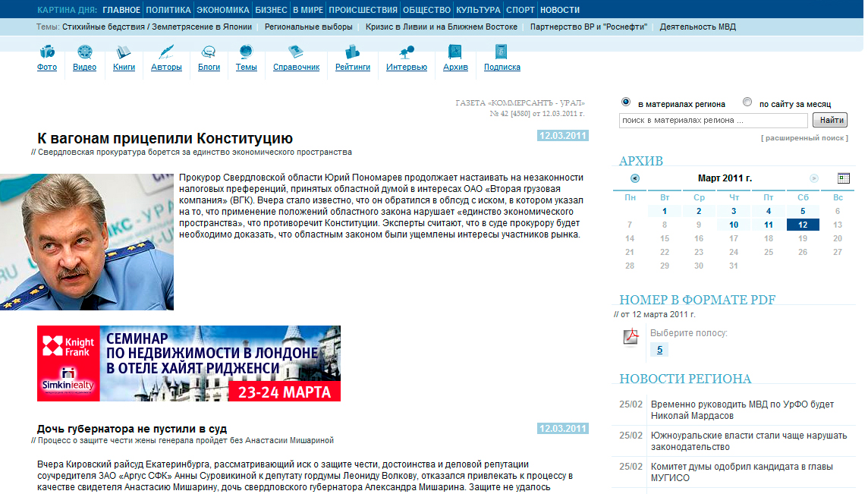
Task: Open topic Партнерство BP и "Роснефти"
Action: [x=589, y=27]
